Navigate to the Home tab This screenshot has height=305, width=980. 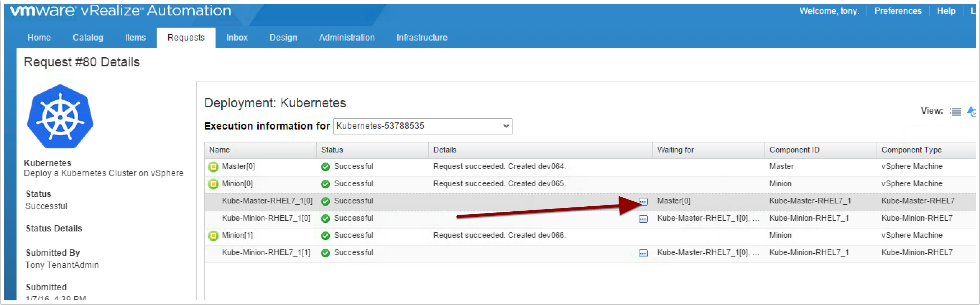(x=39, y=38)
